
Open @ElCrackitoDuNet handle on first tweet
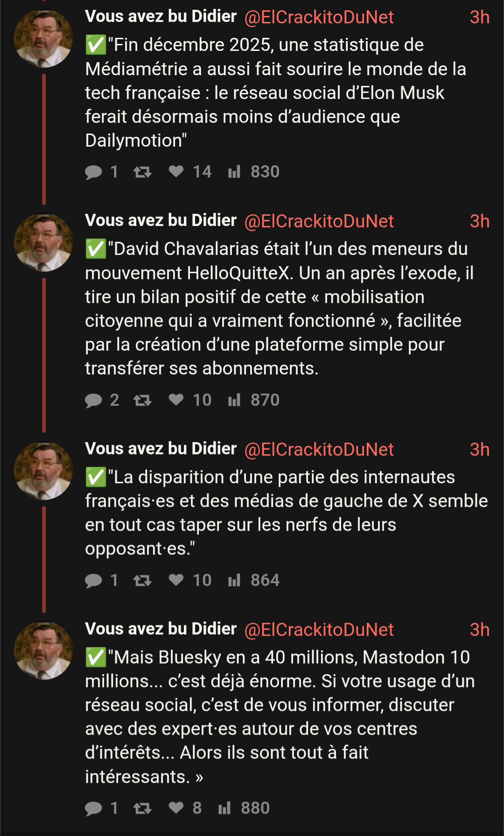[319, 18]
